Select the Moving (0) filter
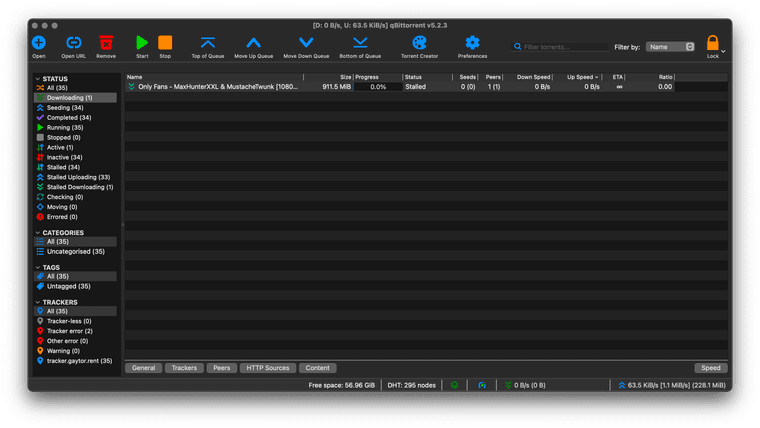Viewport: 760px width, 428px height. pyautogui.click(x=75, y=207)
